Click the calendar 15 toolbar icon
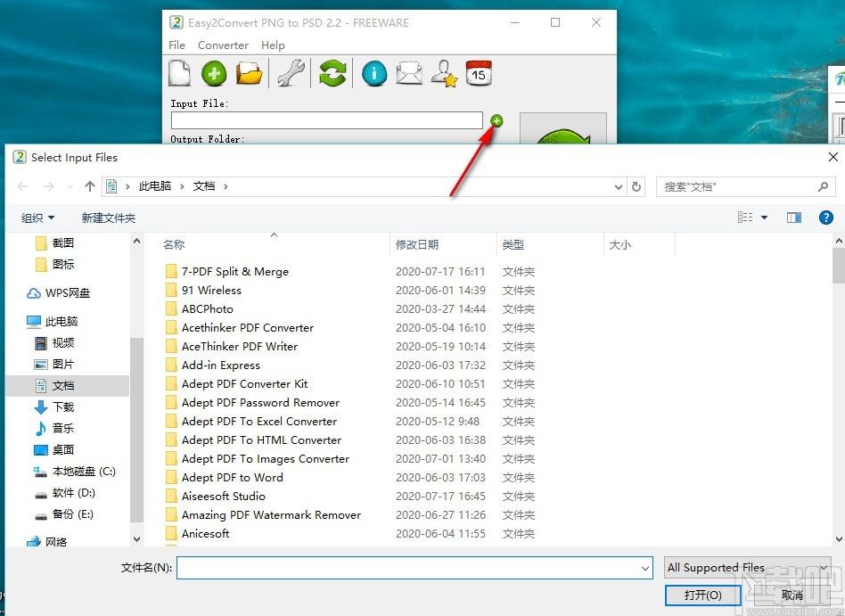Screen dimensions: 845x616 click(x=479, y=73)
